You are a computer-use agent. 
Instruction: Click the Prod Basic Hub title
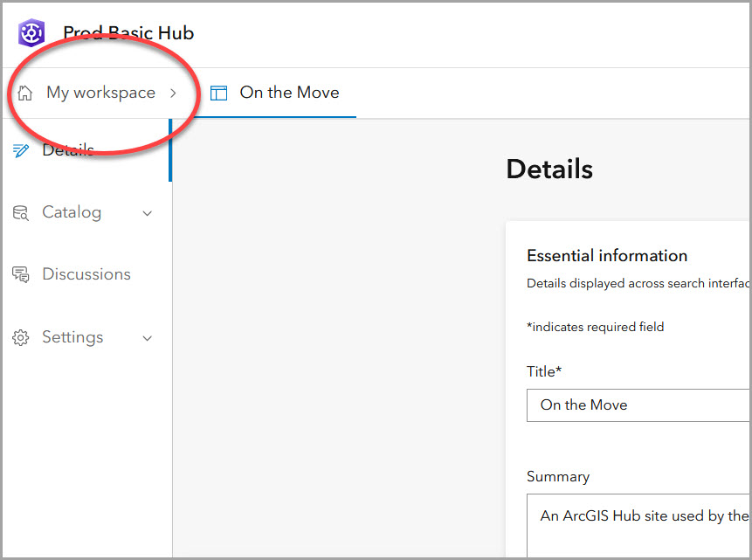128,33
